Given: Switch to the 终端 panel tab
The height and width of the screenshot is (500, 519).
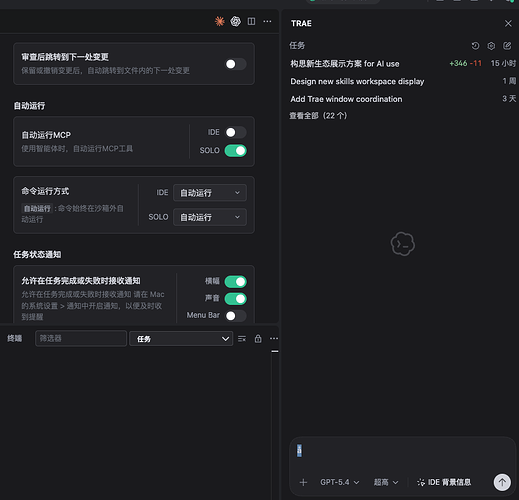Looking at the screenshot, I should [x=15, y=338].
